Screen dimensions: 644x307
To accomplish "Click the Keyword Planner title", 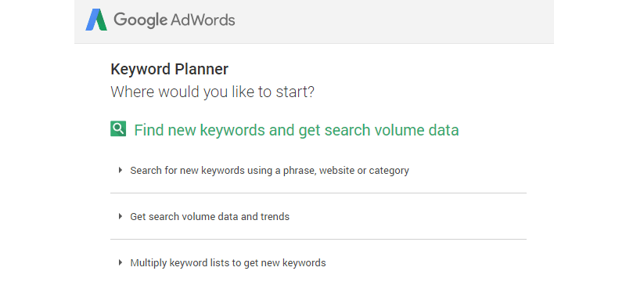I will (169, 69).
